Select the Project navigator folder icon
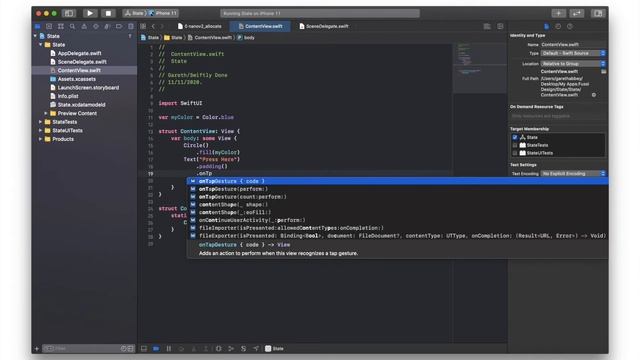The height and width of the screenshot is (360, 640). pos(38,26)
